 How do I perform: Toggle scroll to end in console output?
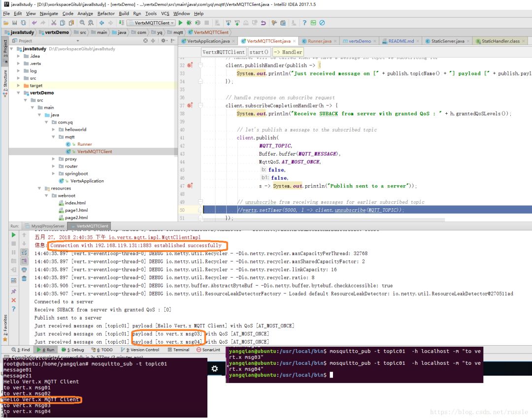point(24,261)
